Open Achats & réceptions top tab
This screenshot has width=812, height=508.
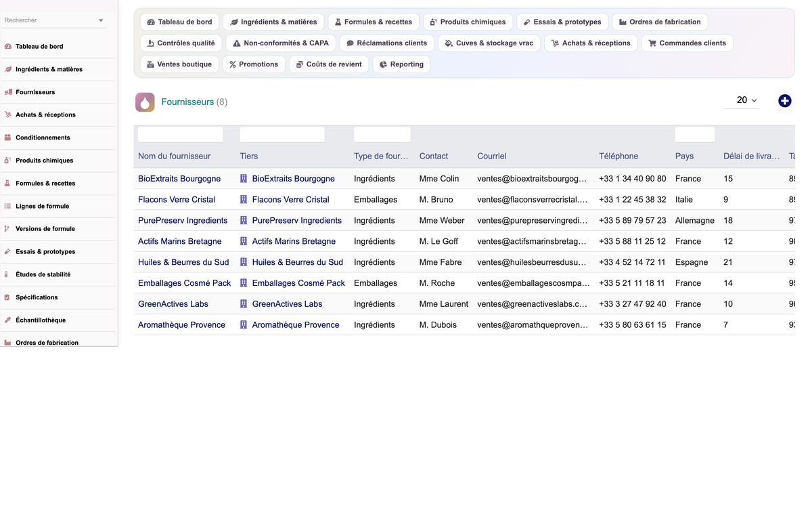[x=591, y=43]
